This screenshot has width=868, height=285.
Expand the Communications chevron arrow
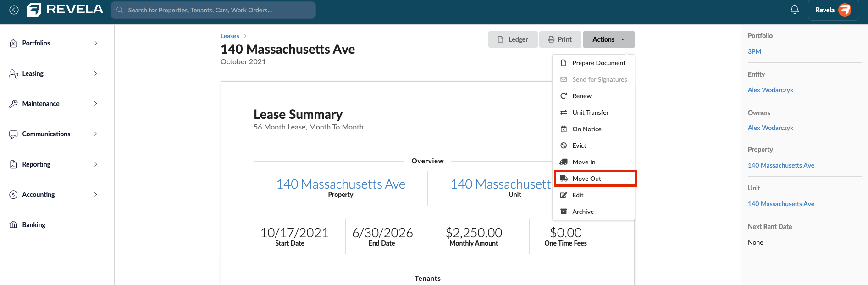(95, 134)
